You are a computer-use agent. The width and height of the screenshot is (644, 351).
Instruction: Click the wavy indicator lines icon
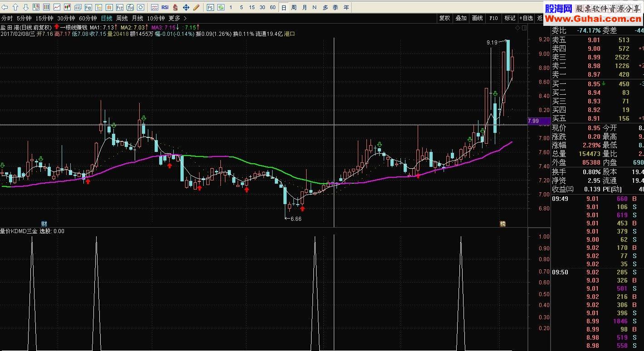(155, 7)
